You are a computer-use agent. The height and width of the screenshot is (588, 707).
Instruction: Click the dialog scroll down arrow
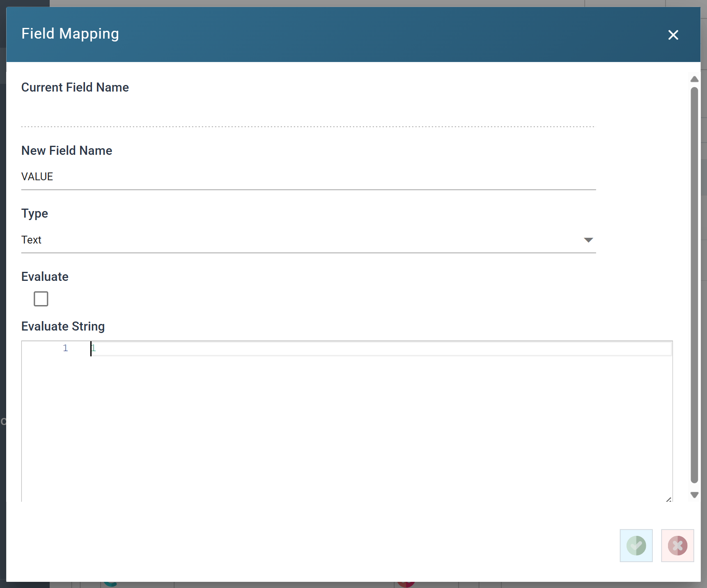pos(694,495)
